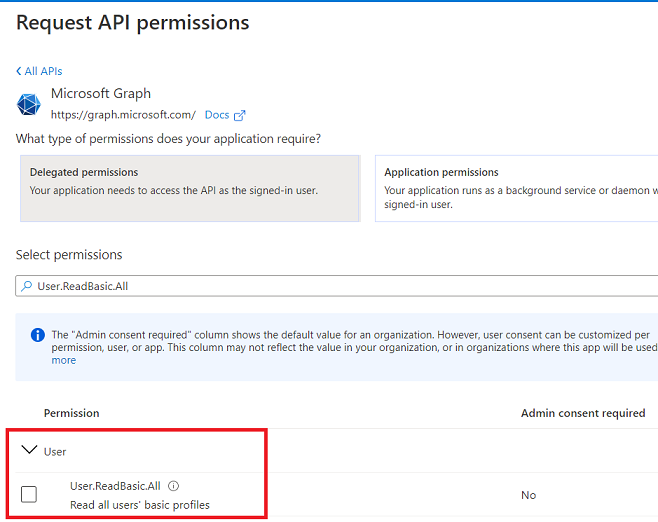Click the Microsoft Graph logo icon
This screenshot has height=522, width=658.
point(29,104)
